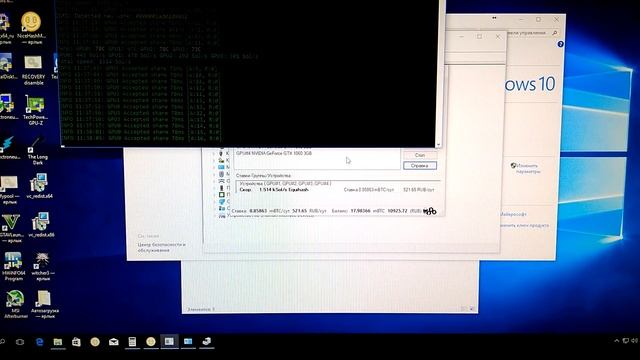The height and width of the screenshot is (360, 640).
Task: Show hidden tray icons with the chevron
Action: pyautogui.click(x=616, y=340)
